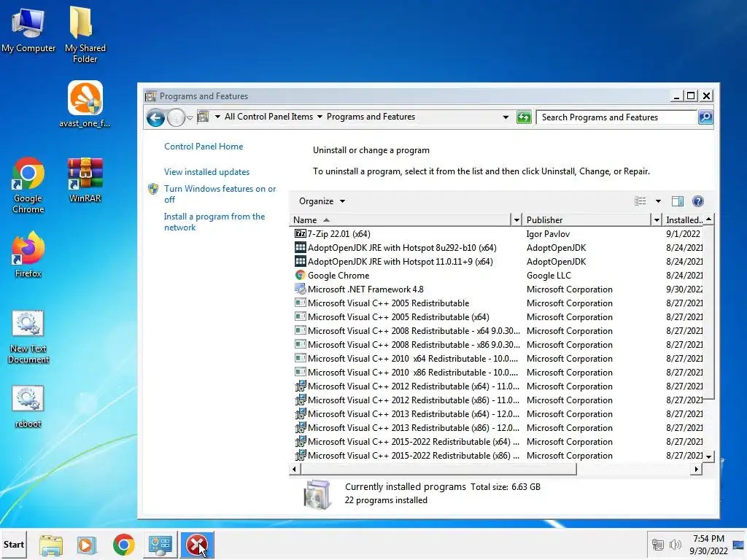Select the Firefox desktop shortcut
This screenshot has height=560, width=747.
pos(28,254)
